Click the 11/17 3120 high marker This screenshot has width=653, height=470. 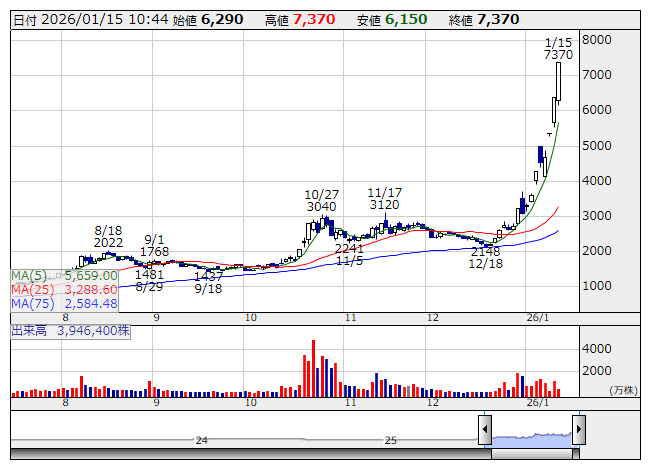[384, 198]
